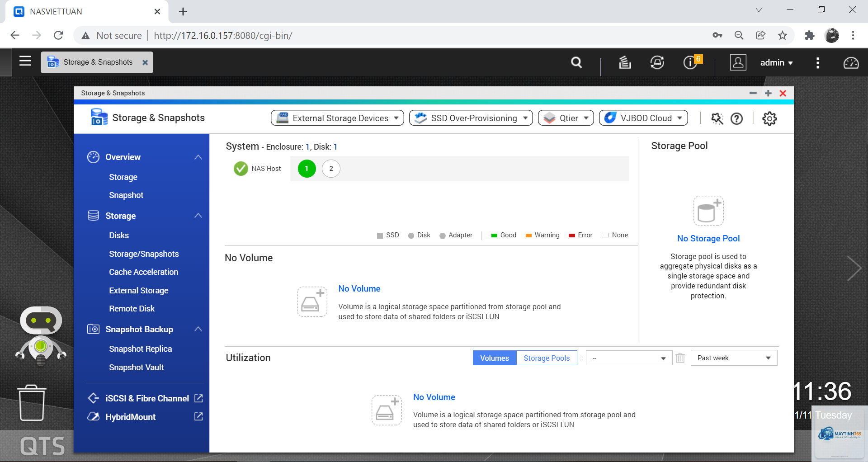Click the No Volume link under volume section

[x=359, y=288]
